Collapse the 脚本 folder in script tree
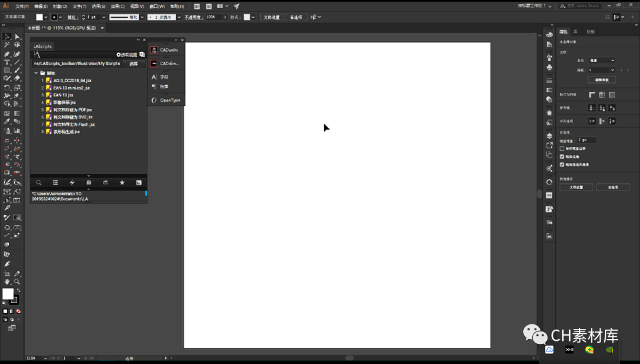This screenshot has height=364, width=640. click(36, 73)
